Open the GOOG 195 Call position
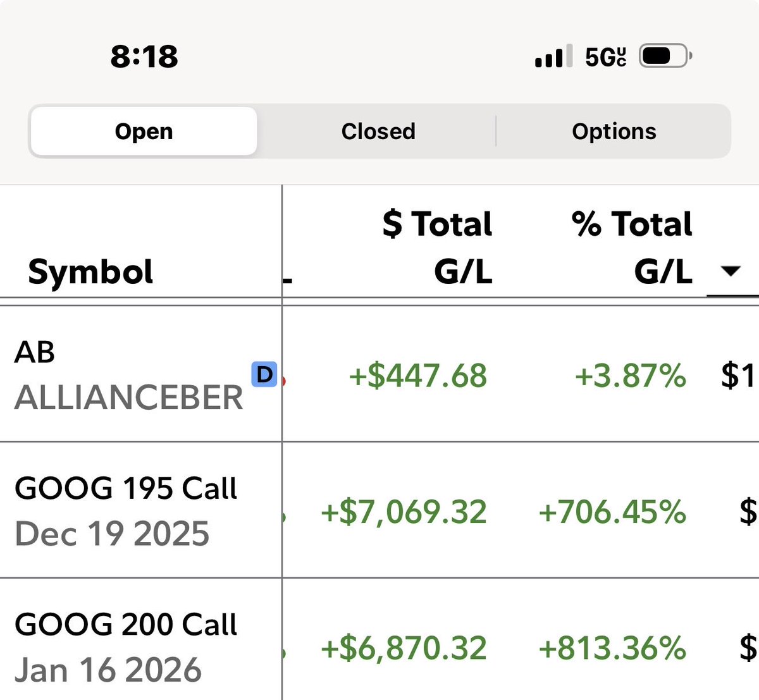The image size is (759, 700). [x=379, y=510]
